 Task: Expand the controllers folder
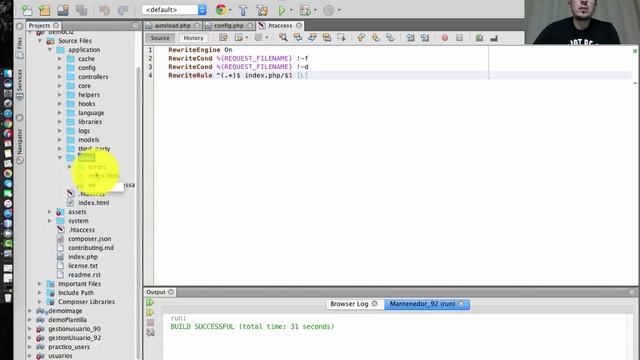(60, 77)
